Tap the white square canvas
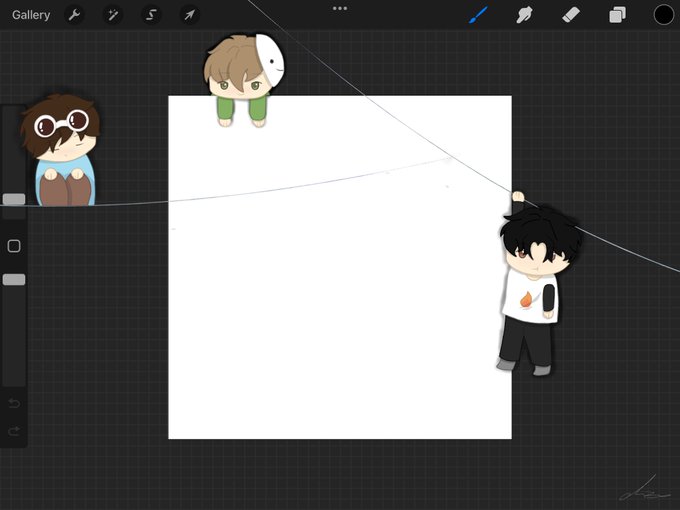680x510 pixels. (340, 267)
